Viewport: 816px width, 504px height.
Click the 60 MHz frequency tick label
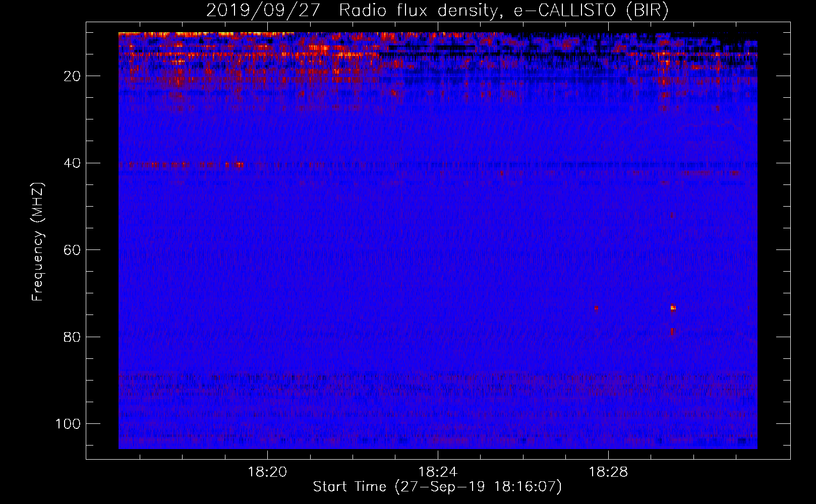[72, 250]
